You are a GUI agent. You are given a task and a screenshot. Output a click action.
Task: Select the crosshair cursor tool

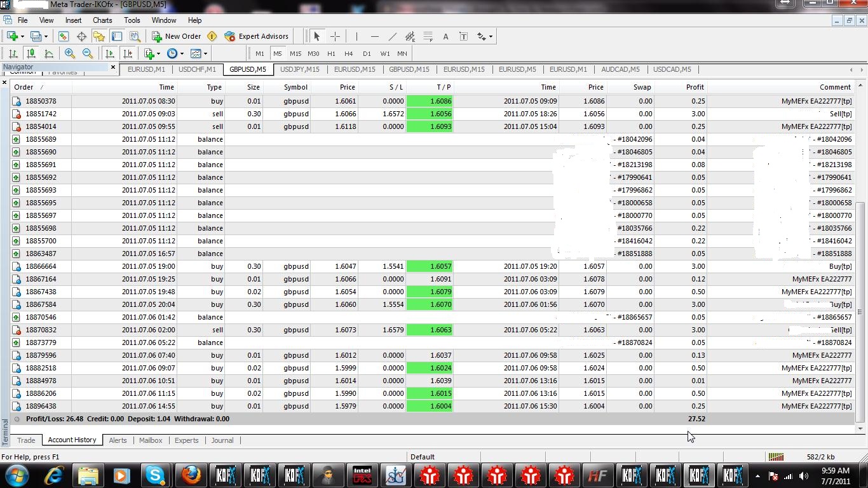coord(335,36)
